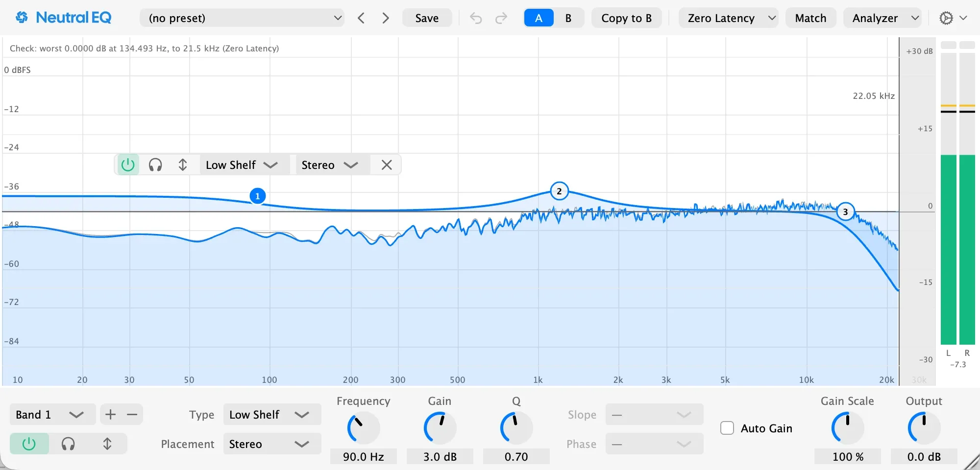Select band node 1 on curve
Viewport: 980px width, 470px height.
tap(257, 196)
